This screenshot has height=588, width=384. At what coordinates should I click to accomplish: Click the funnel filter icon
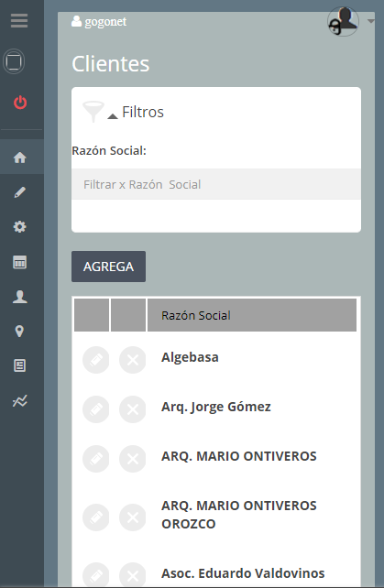point(93,112)
